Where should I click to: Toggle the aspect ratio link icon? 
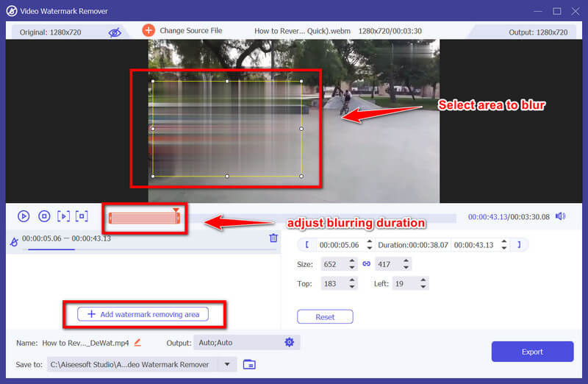click(366, 264)
